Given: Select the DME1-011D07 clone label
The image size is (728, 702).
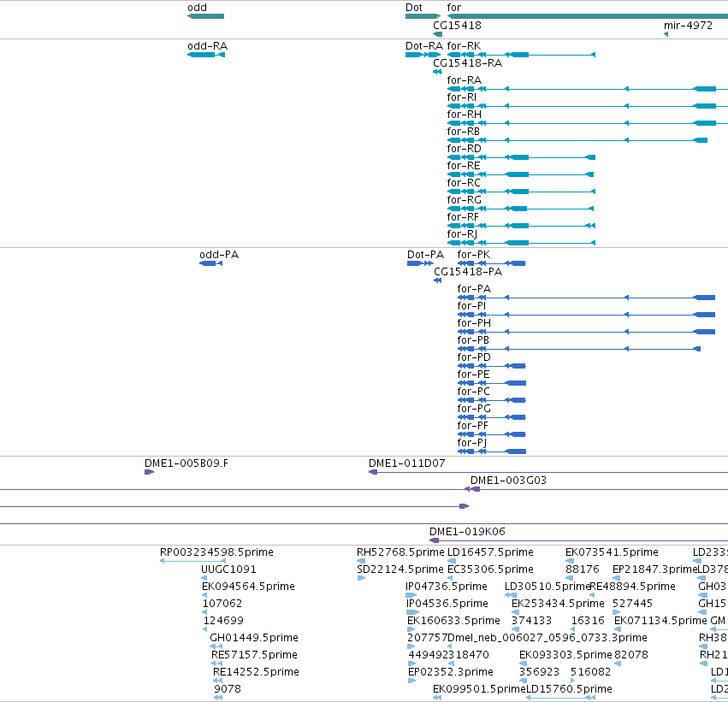Looking at the screenshot, I should click(x=406, y=463).
